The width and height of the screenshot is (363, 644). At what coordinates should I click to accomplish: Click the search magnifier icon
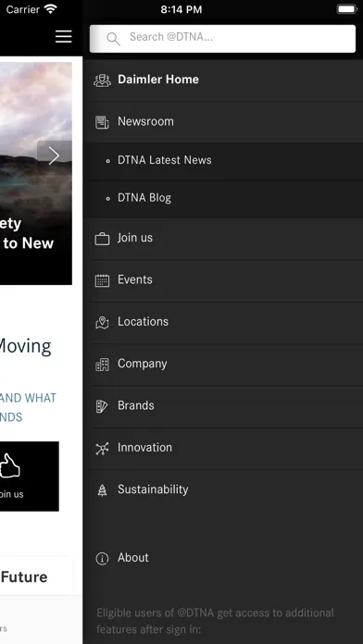(113, 39)
